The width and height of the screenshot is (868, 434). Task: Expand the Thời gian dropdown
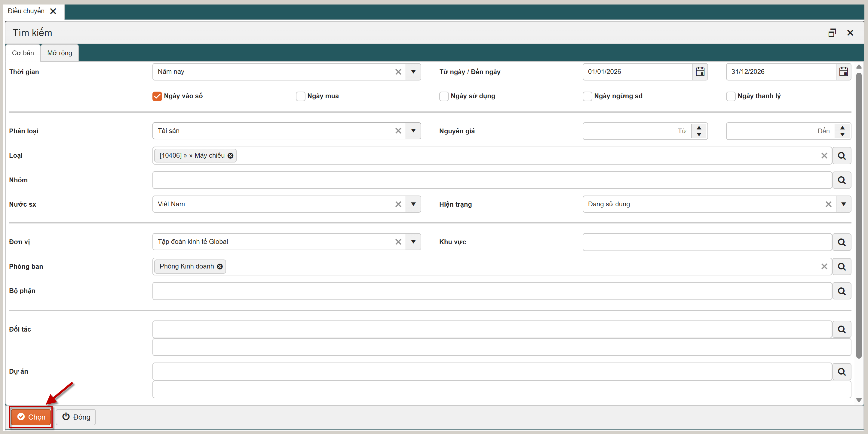point(413,72)
